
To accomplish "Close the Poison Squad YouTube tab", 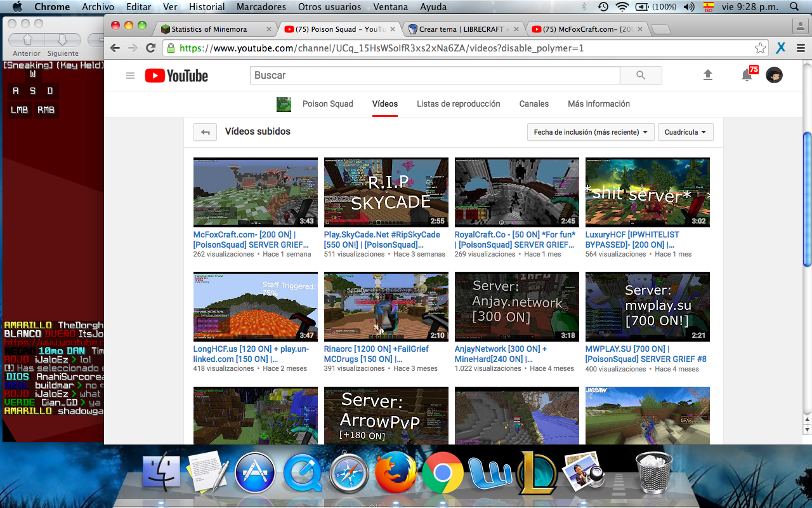I will coord(393,29).
